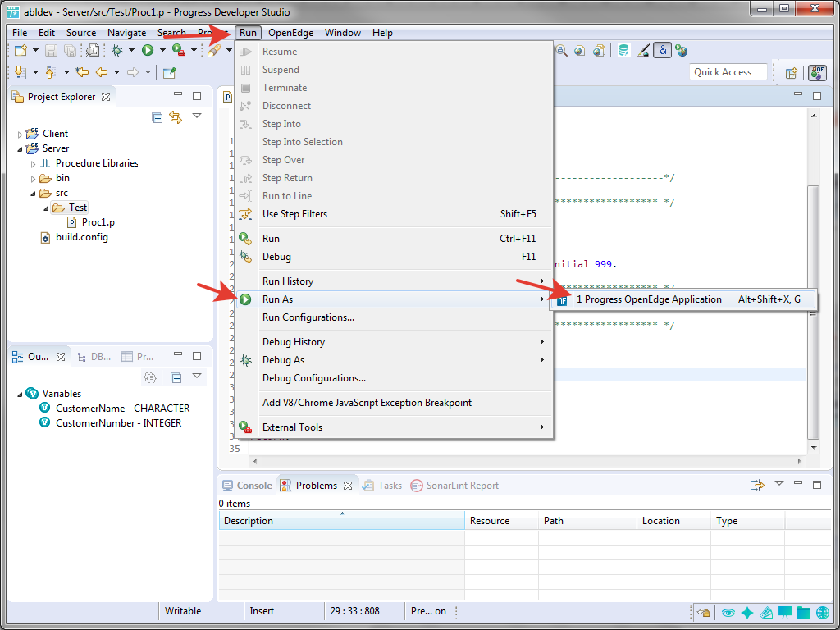Click the globe with run arrow icon

coord(682,50)
